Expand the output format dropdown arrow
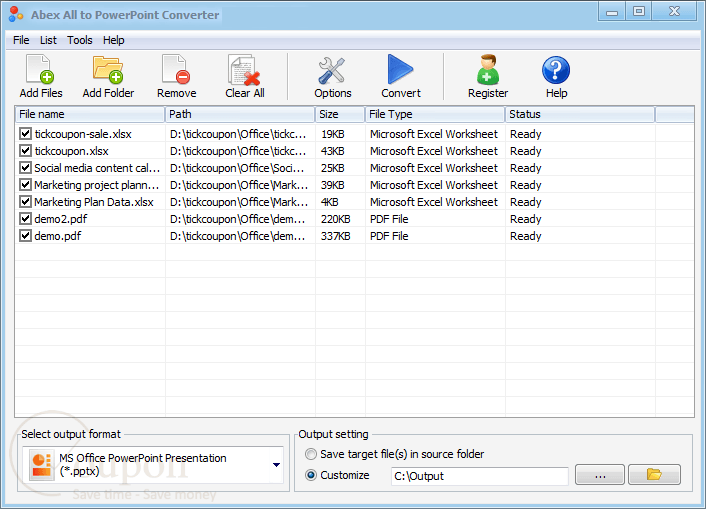This screenshot has width=706, height=509. (x=276, y=465)
